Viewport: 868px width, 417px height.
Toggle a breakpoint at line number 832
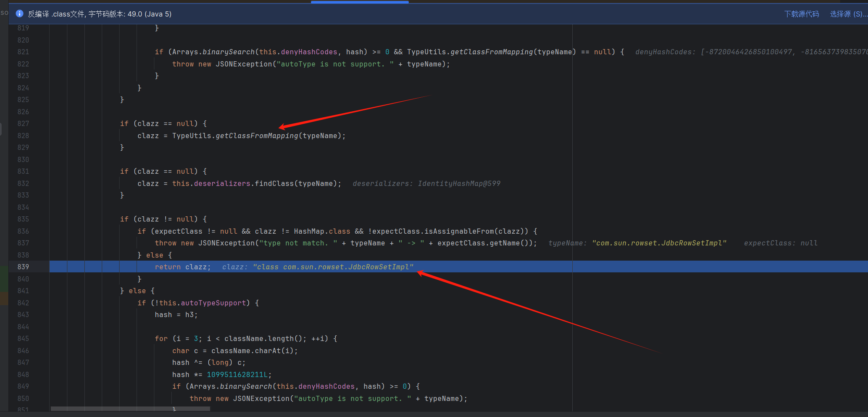pos(23,183)
